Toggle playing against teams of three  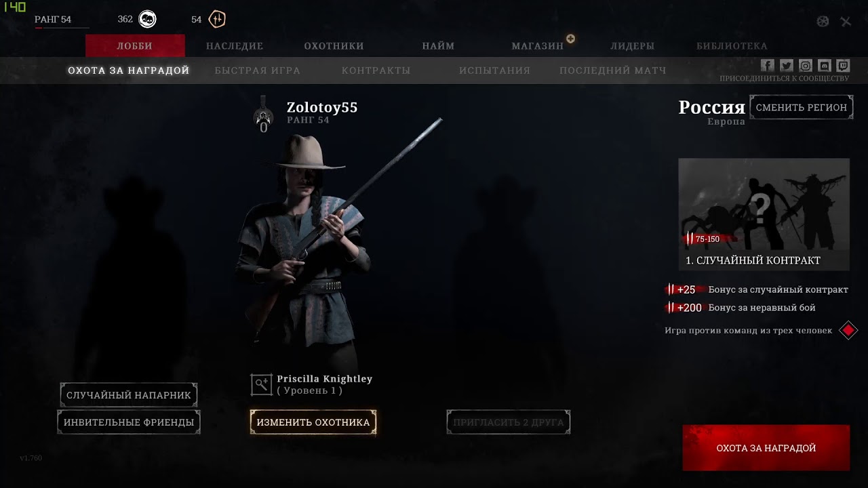click(848, 331)
